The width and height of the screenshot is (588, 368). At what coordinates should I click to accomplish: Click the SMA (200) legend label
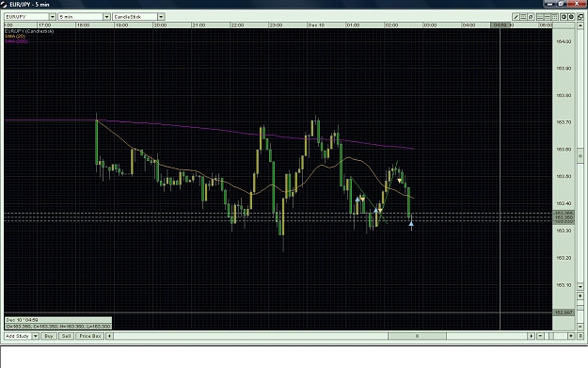coord(17,40)
